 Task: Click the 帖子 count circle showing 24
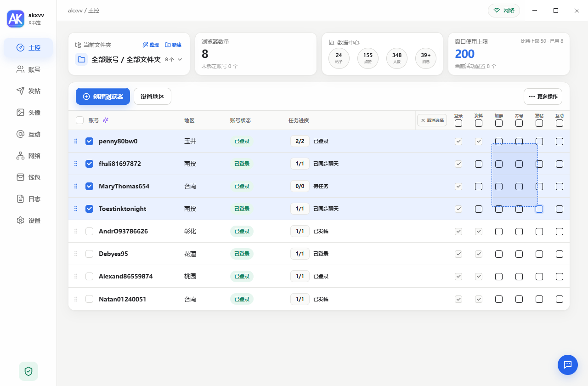click(339, 58)
